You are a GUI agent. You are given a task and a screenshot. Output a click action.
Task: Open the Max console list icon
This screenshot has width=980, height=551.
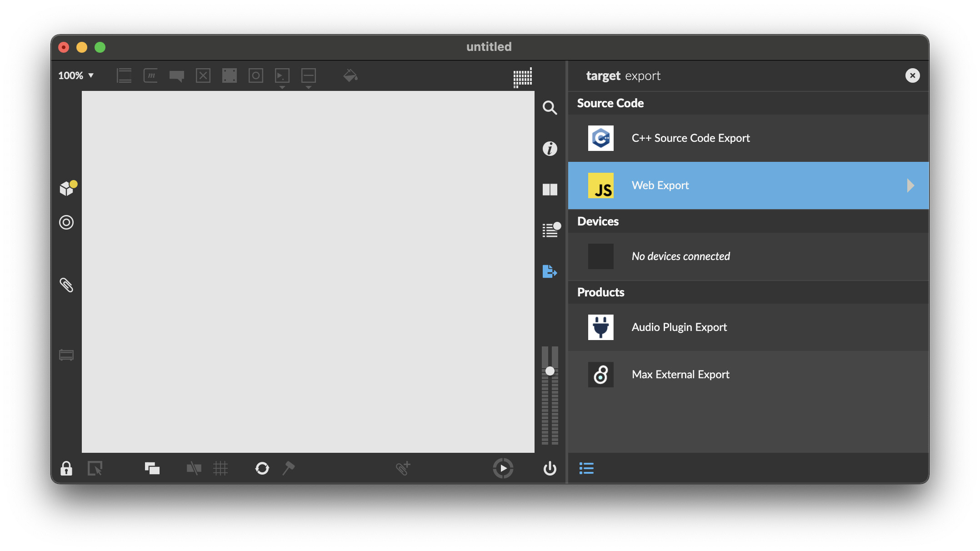[550, 230]
